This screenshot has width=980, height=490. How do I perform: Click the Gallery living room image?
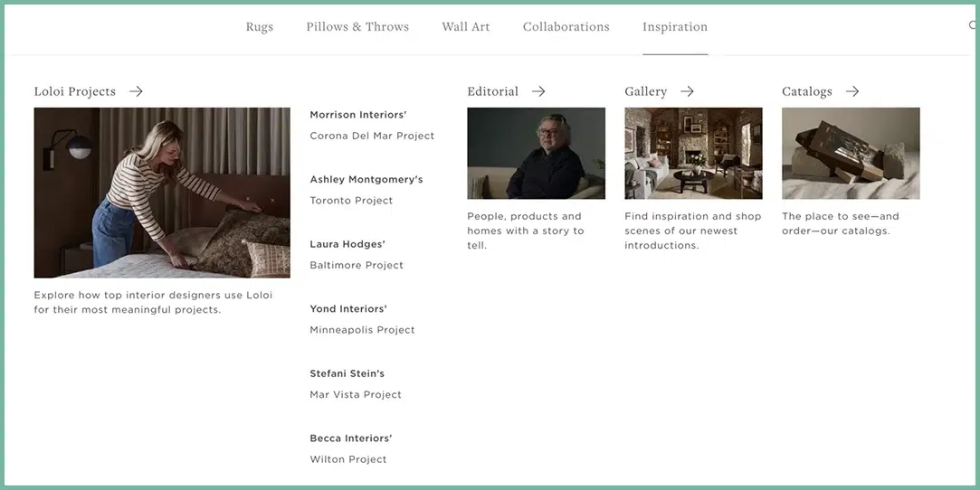click(693, 154)
